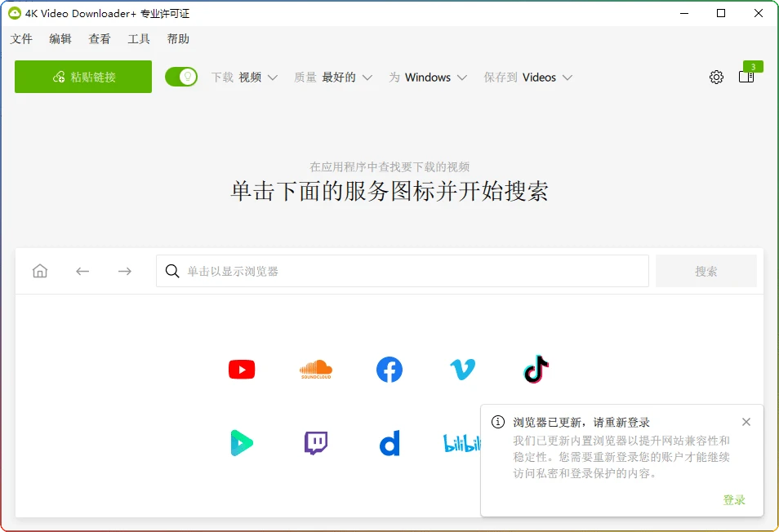
Task: Select the Vimeo service icon
Action: (463, 369)
